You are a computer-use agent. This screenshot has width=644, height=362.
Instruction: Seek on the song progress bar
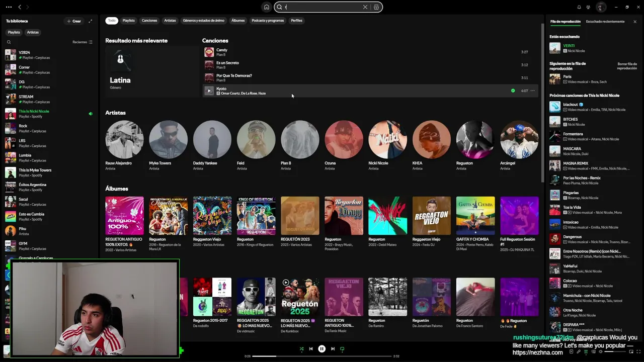coord(322,356)
